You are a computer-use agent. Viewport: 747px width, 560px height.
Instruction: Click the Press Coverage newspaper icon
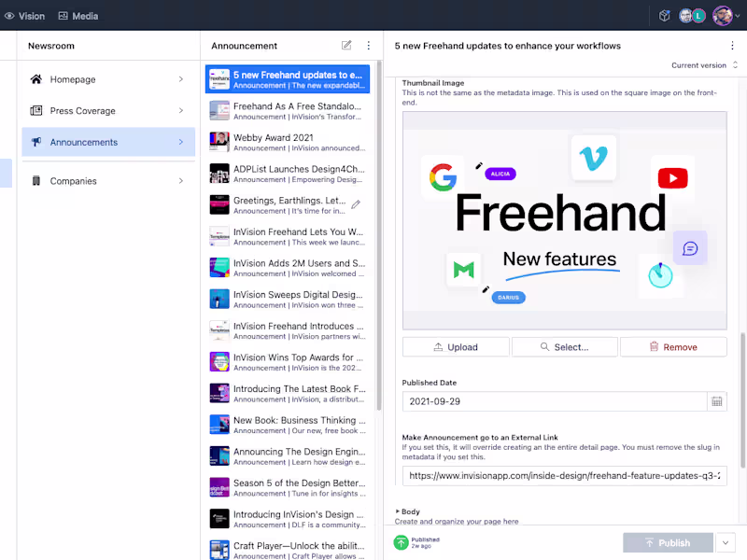coord(36,110)
